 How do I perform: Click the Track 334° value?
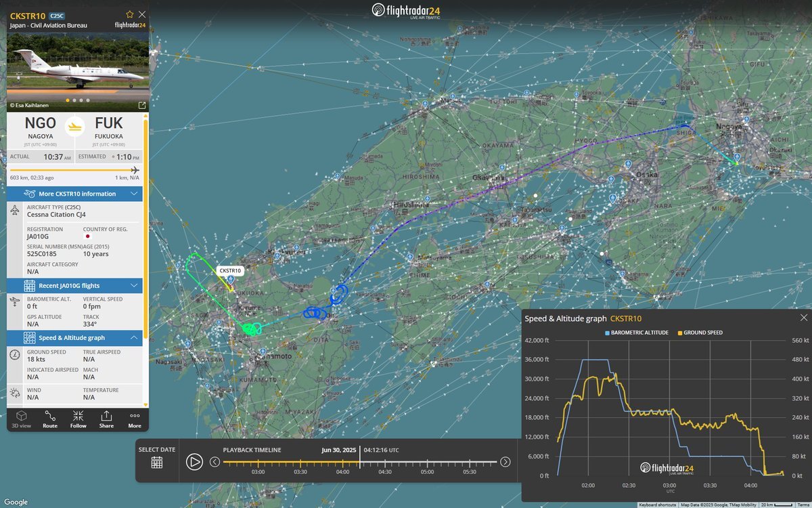point(90,324)
